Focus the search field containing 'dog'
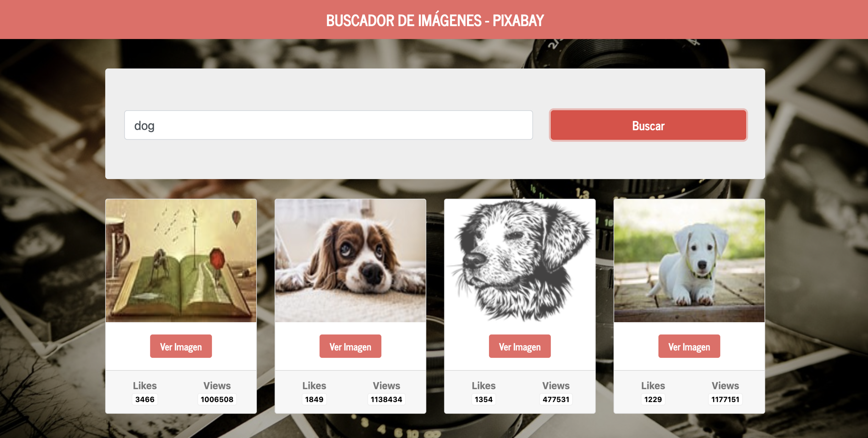 pyautogui.click(x=328, y=125)
